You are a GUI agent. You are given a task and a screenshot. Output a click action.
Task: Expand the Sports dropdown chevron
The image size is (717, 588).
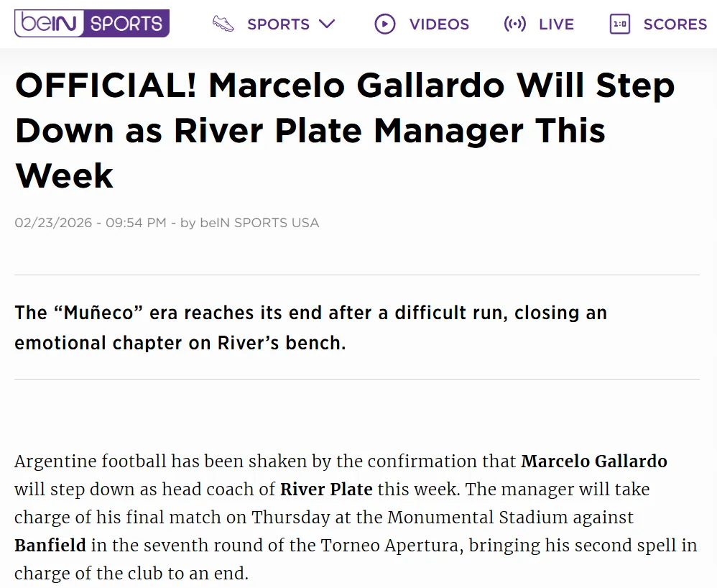tap(327, 24)
